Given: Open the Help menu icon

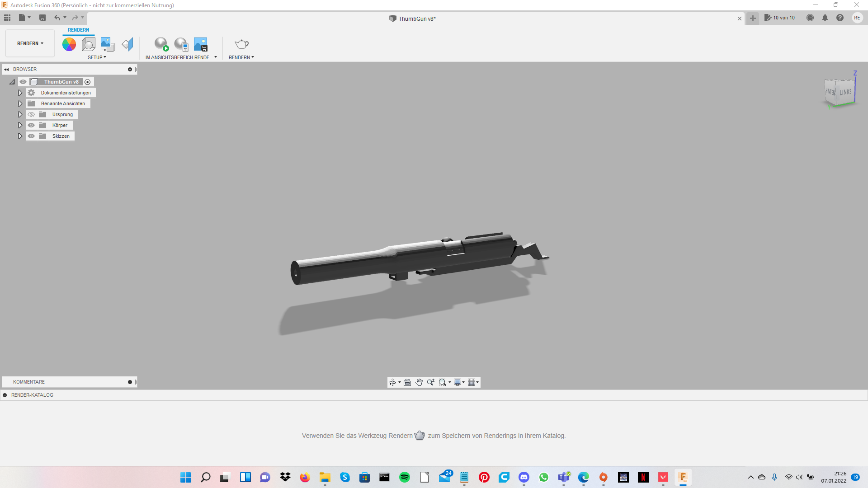Looking at the screenshot, I should pyautogui.click(x=840, y=18).
